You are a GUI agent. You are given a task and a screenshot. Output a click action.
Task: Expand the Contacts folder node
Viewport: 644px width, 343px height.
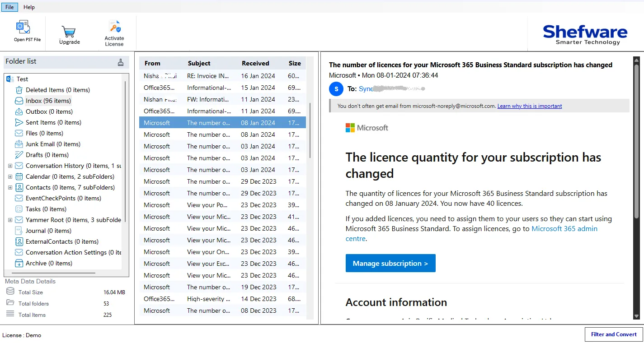(10, 187)
